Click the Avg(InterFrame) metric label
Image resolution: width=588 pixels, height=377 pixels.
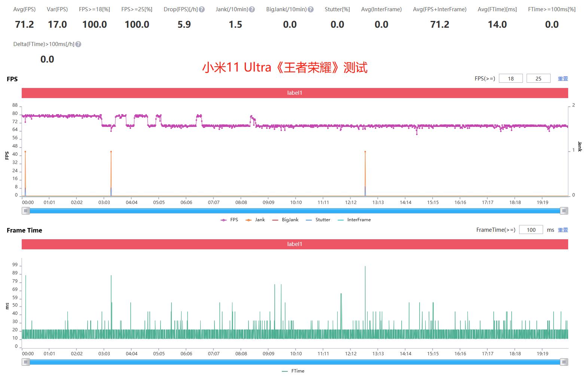(381, 9)
